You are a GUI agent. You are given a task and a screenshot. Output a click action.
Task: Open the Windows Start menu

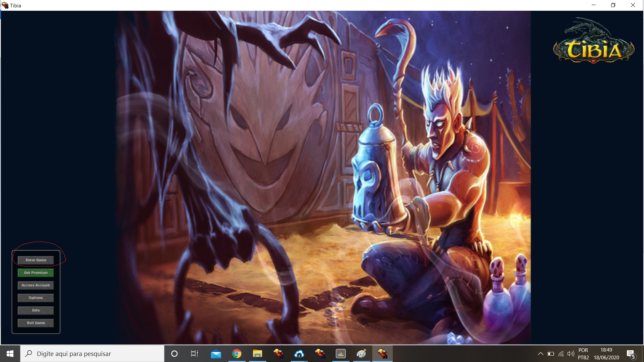coord(10,354)
